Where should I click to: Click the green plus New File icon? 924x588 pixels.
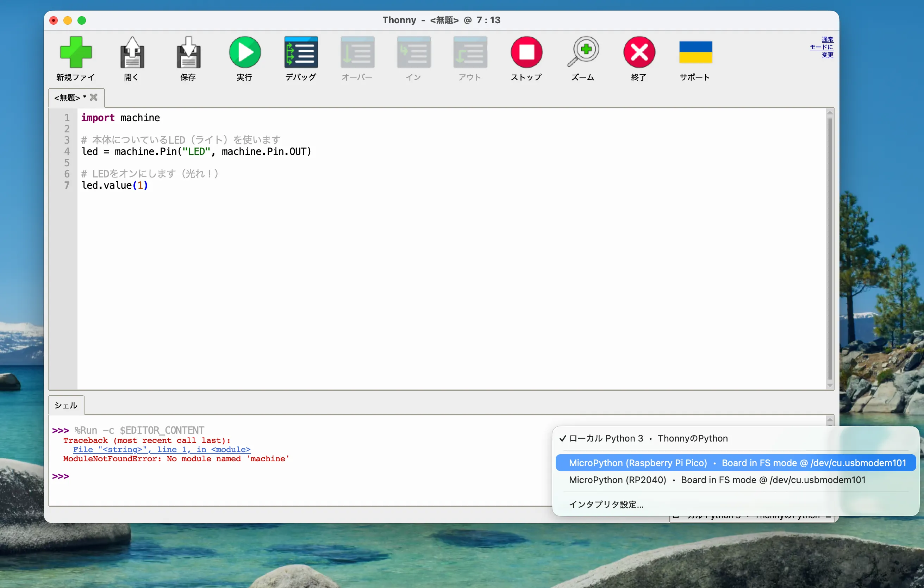click(76, 52)
